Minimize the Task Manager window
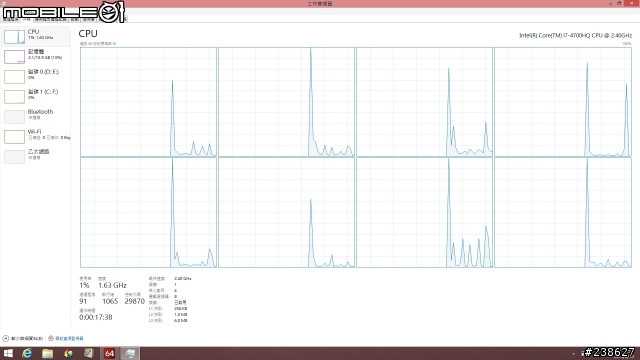640x360 pixels. (610, 3)
